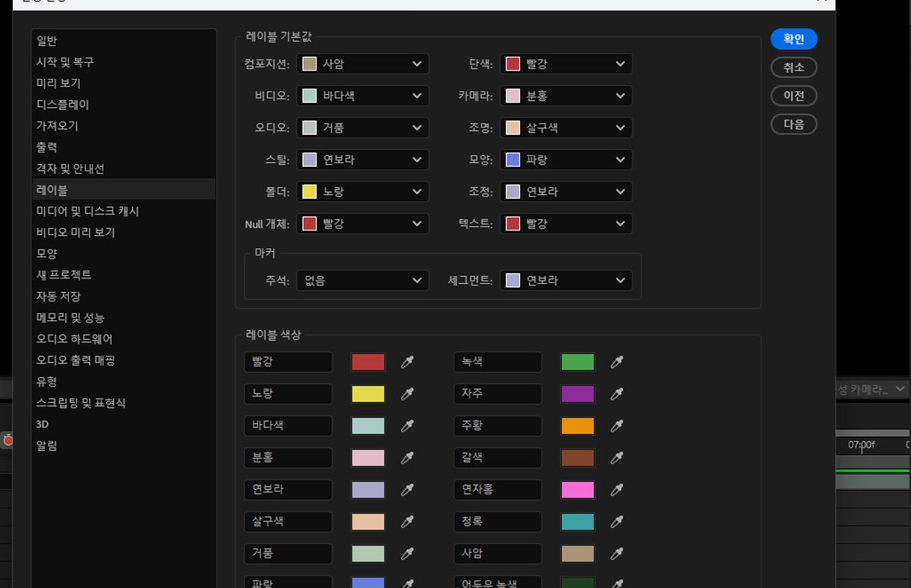Select the eyedropper beside 갈색 swatch
Viewport: 911px width, 588px height.
[x=616, y=458]
